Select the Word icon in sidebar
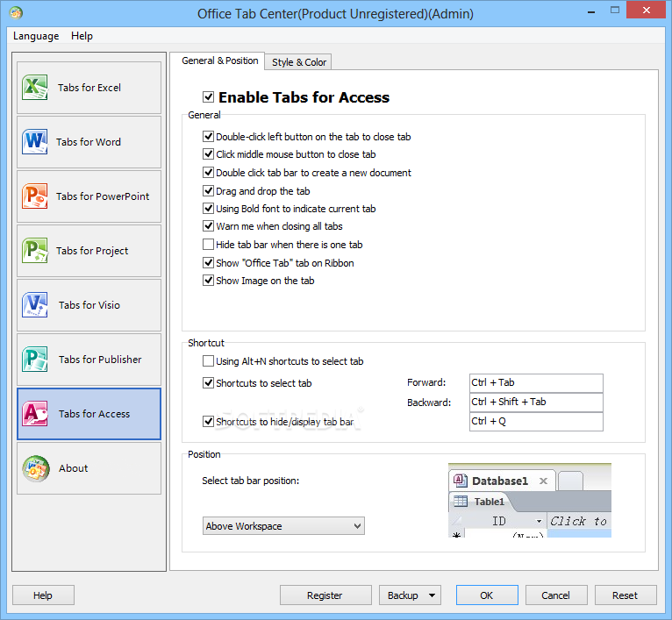Image resolution: width=672 pixels, height=620 pixels. (x=35, y=142)
